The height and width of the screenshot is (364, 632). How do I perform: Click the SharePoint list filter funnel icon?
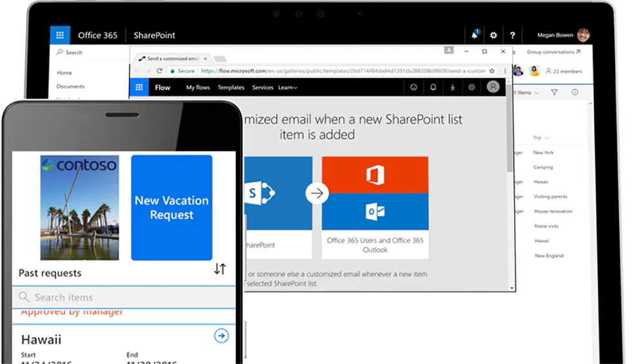click(x=554, y=92)
